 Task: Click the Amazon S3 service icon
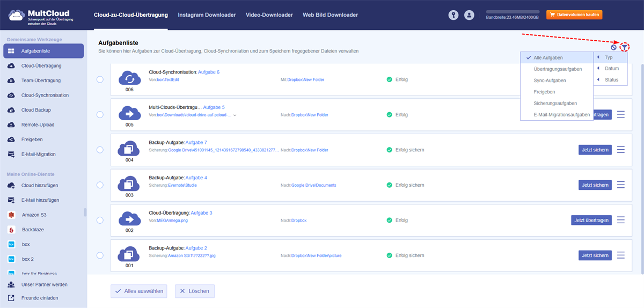pyautogui.click(x=11, y=215)
